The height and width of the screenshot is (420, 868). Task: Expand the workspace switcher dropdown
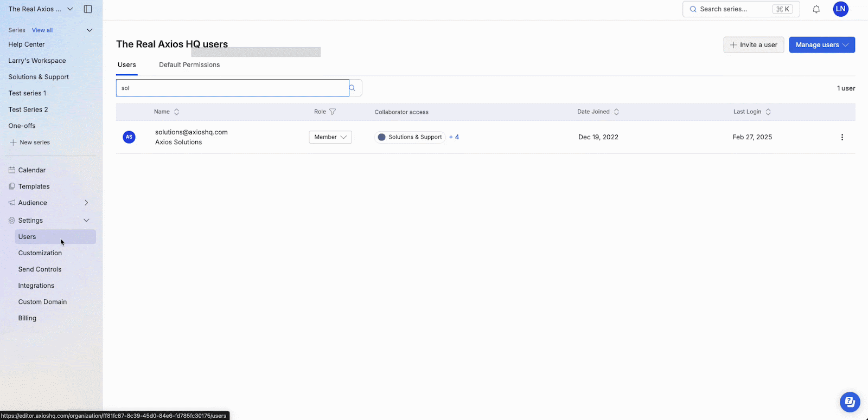(x=70, y=9)
